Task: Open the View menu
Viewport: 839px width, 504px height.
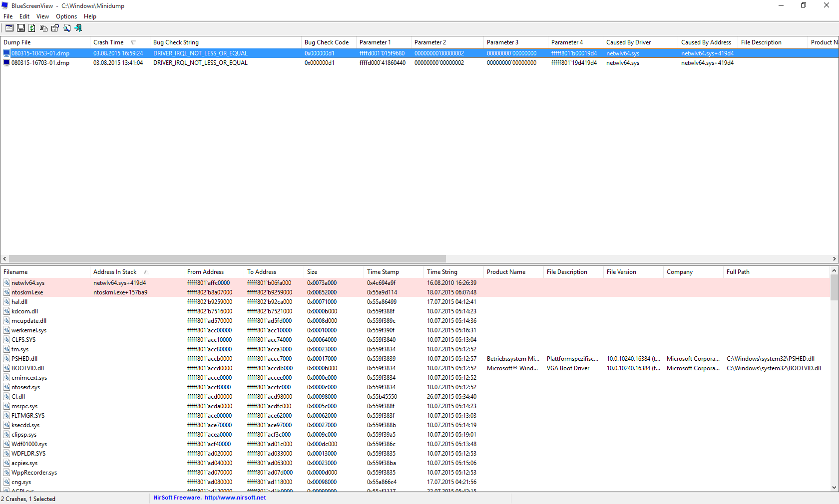Action: [x=43, y=16]
